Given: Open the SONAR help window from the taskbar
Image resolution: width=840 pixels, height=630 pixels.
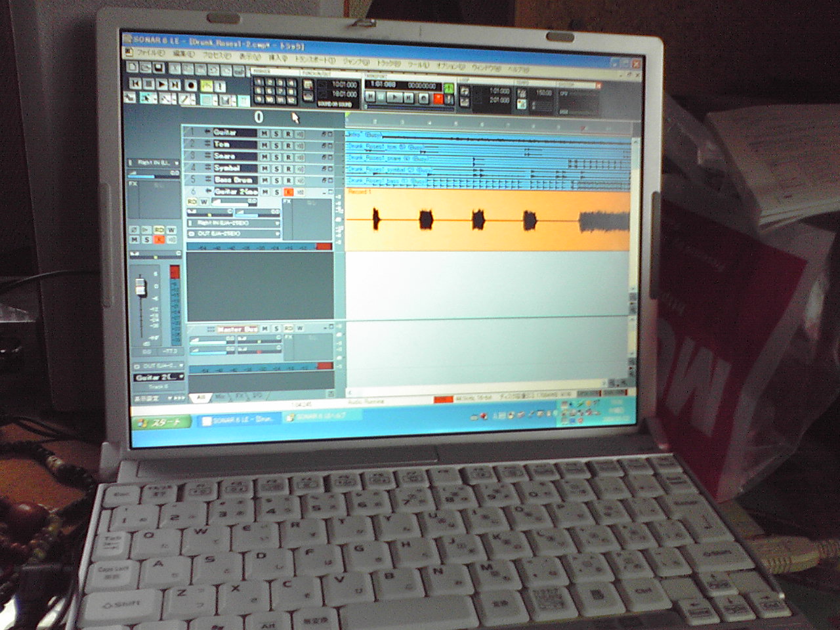Looking at the screenshot, I should (322, 416).
